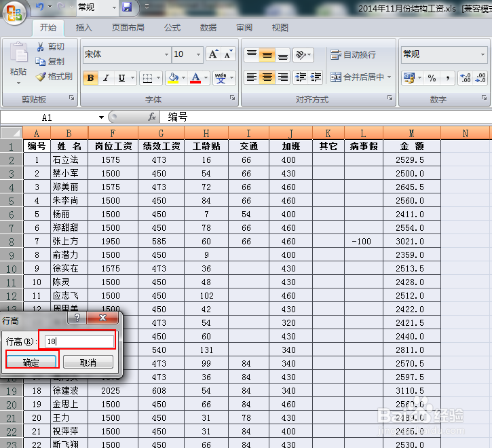Click the insert function fx icon
This screenshot has height=448, width=492.
tap(152, 117)
